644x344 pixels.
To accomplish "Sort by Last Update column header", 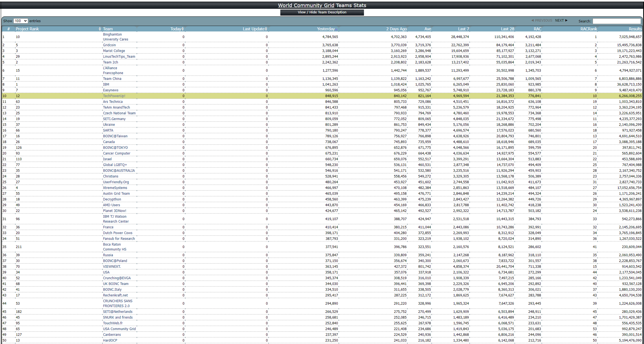I will click(253, 29).
